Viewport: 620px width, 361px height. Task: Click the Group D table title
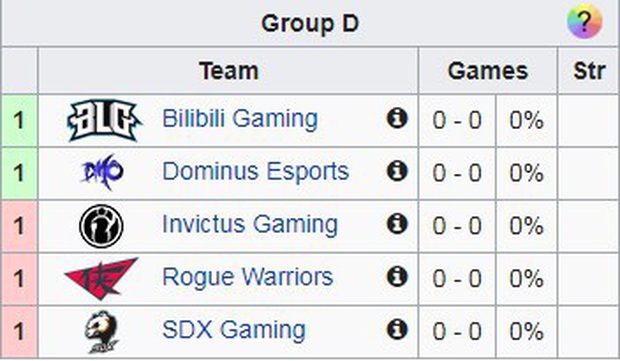[x=310, y=23]
